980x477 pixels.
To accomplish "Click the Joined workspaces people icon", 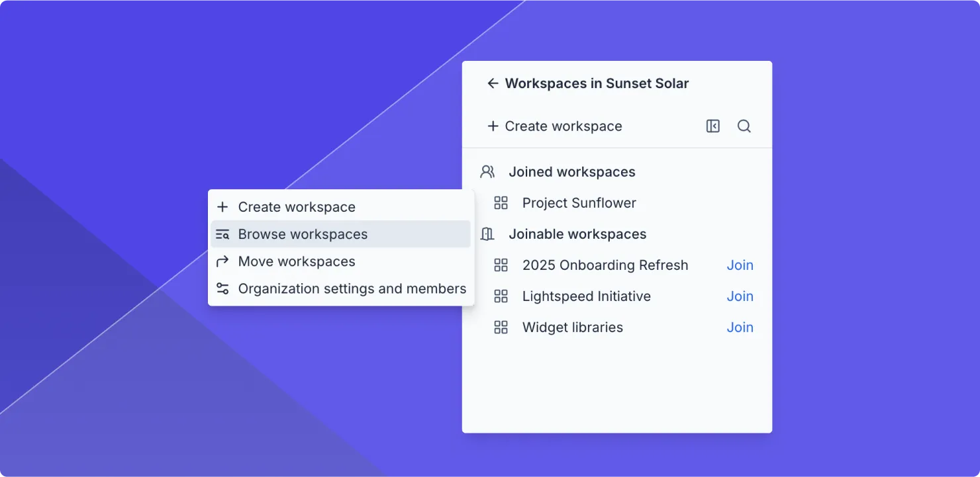I will click(x=487, y=172).
